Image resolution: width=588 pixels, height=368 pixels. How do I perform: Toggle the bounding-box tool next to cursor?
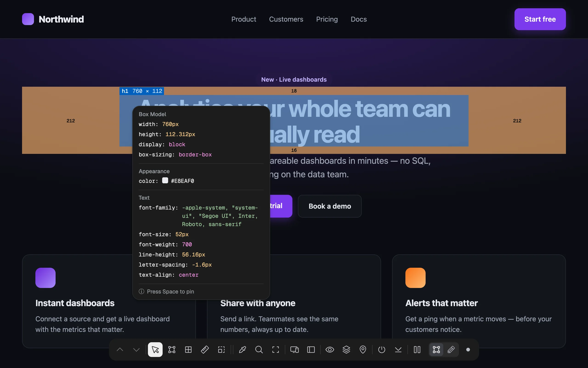tap(172, 350)
